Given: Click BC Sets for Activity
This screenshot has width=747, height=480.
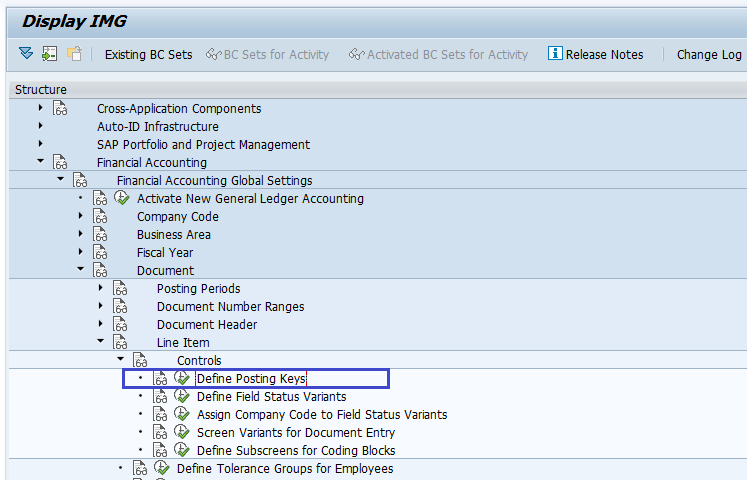Looking at the screenshot, I should (267, 55).
